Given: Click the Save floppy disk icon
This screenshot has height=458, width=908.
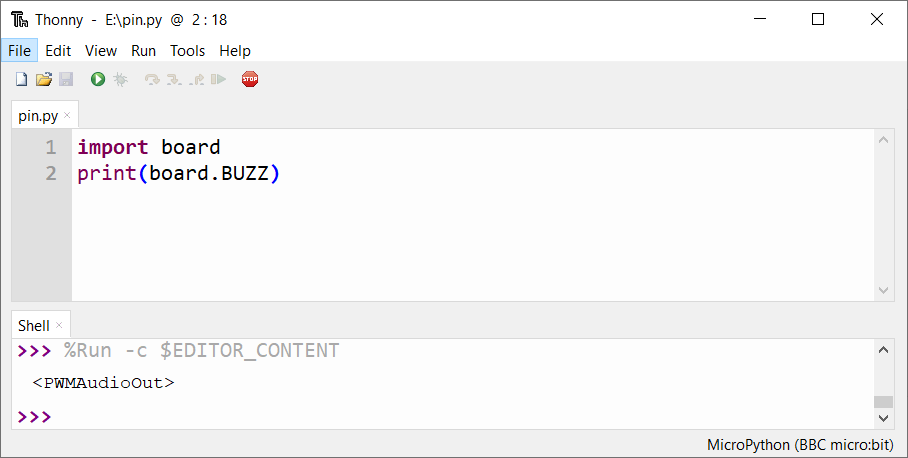Looking at the screenshot, I should click(x=66, y=79).
